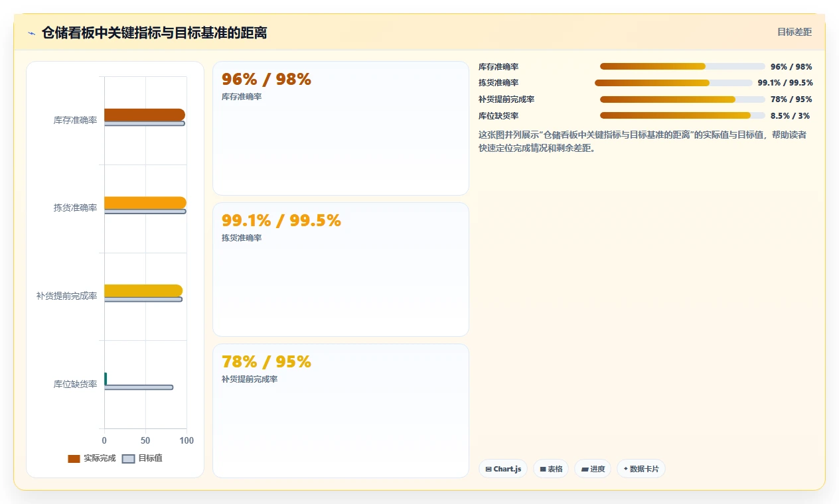839x504 pixels.
Task: Click the 实际完成 legend label
Action: click(100, 458)
